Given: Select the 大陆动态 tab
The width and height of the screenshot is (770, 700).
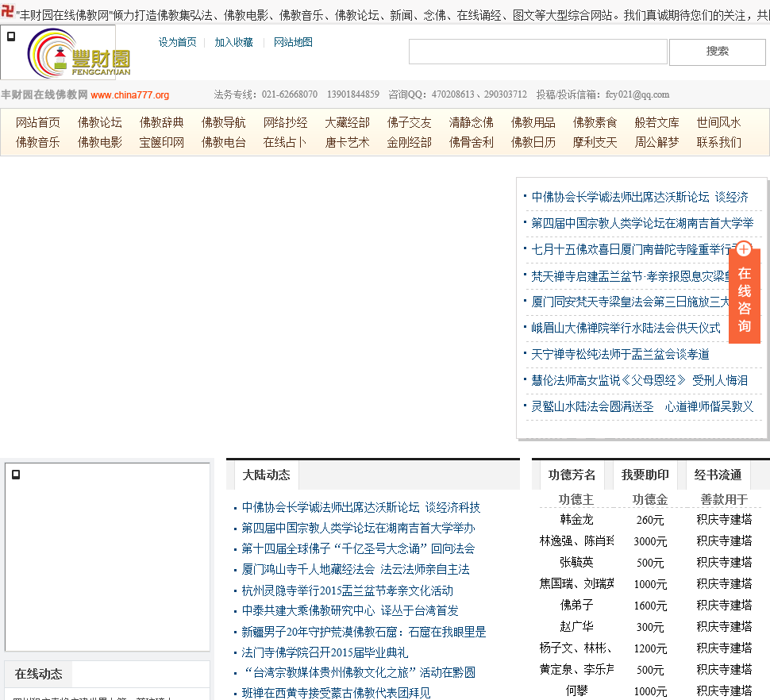Looking at the screenshot, I should click(x=266, y=475).
